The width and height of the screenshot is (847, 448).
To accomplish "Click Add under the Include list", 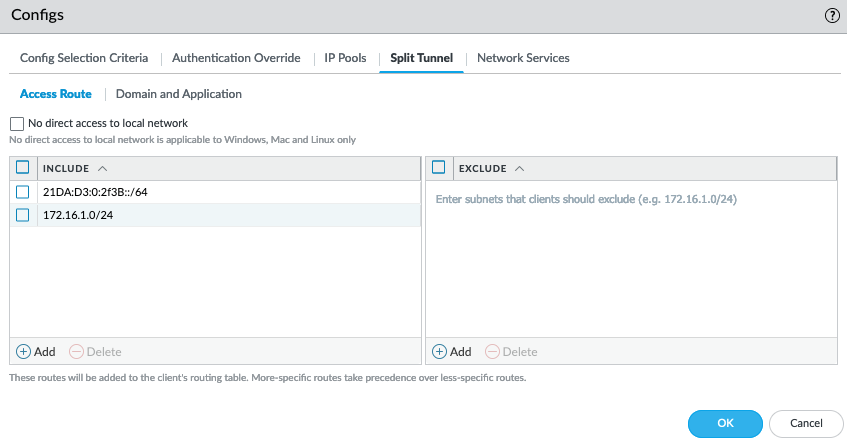I will tap(36, 352).
